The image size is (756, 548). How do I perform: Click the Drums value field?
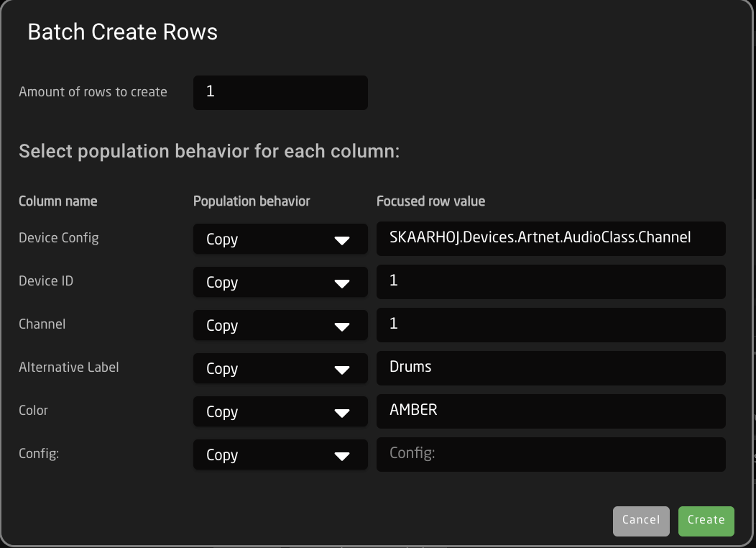click(550, 368)
